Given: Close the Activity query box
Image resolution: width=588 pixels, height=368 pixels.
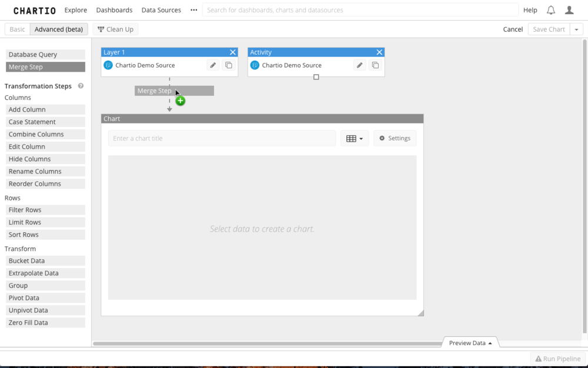Looking at the screenshot, I should 379,52.
